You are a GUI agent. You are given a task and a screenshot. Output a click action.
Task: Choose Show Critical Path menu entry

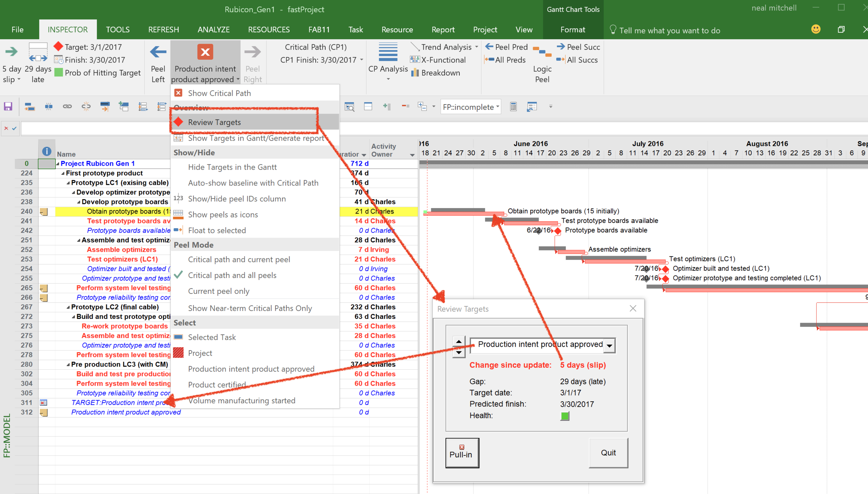pos(255,93)
